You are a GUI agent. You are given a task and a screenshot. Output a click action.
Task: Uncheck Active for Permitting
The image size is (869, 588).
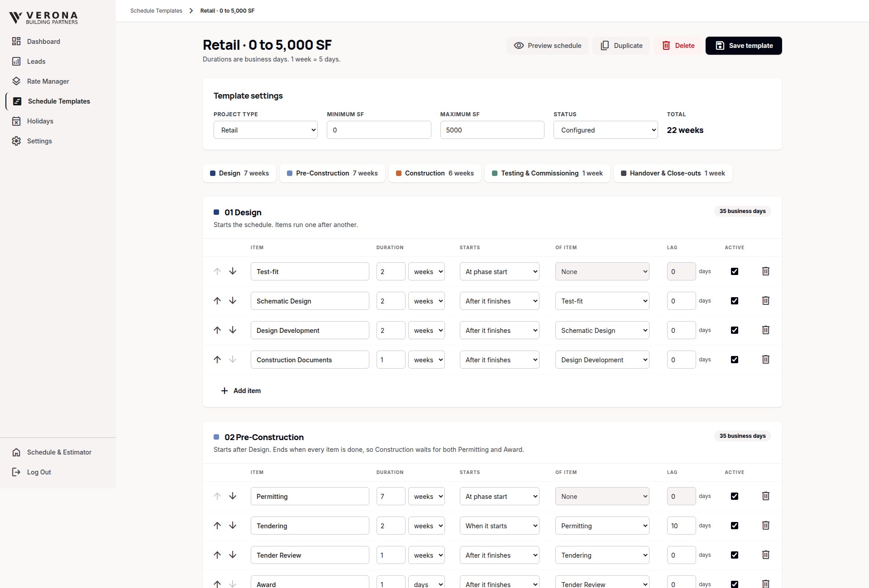(x=735, y=496)
